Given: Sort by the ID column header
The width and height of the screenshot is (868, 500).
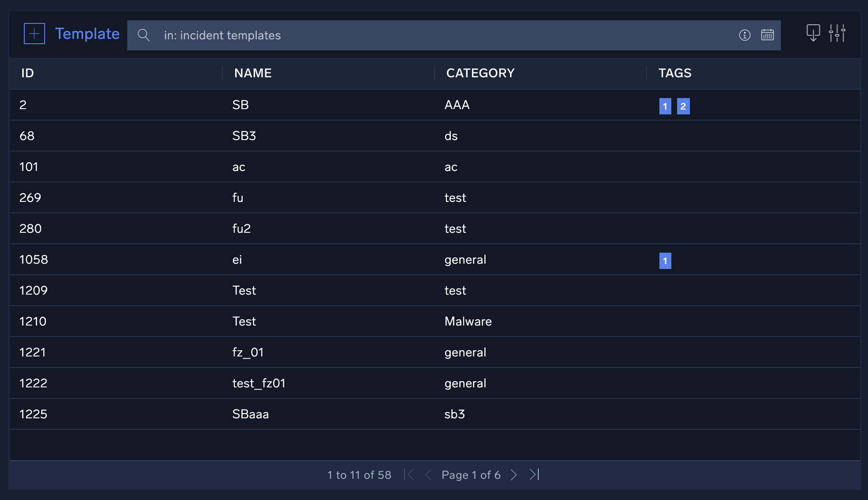Looking at the screenshot, I should (x=27, y=73).
